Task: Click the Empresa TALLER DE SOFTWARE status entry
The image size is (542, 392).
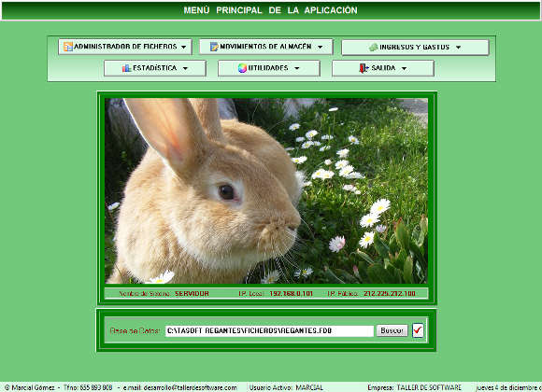Action: pos(415,387)
